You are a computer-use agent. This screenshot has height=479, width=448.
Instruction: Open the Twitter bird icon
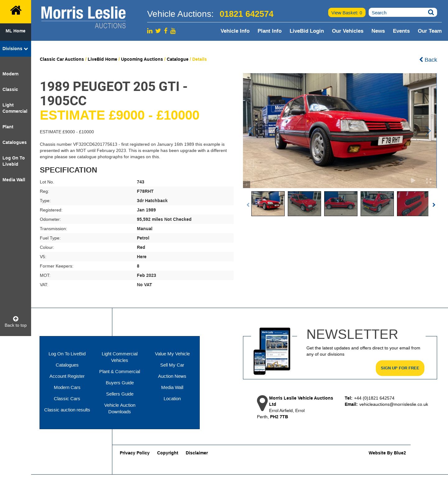tap(158, 31)
